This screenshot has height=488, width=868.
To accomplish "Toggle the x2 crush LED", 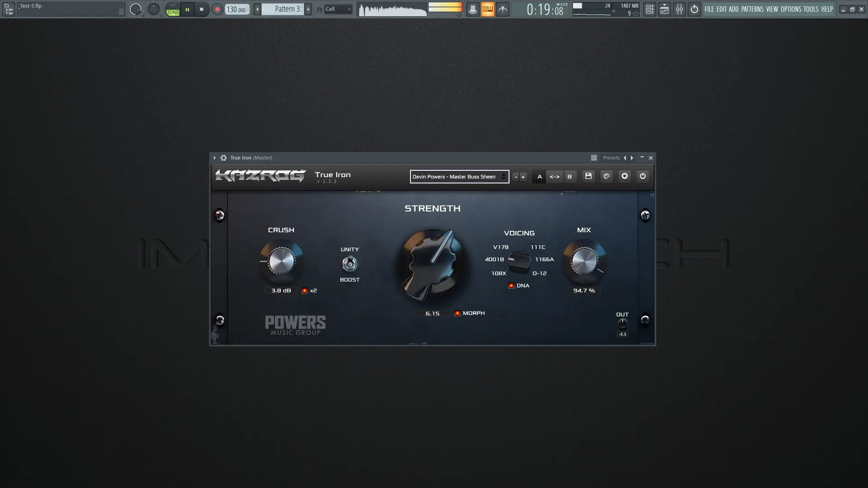I will (x=305, y=291).
